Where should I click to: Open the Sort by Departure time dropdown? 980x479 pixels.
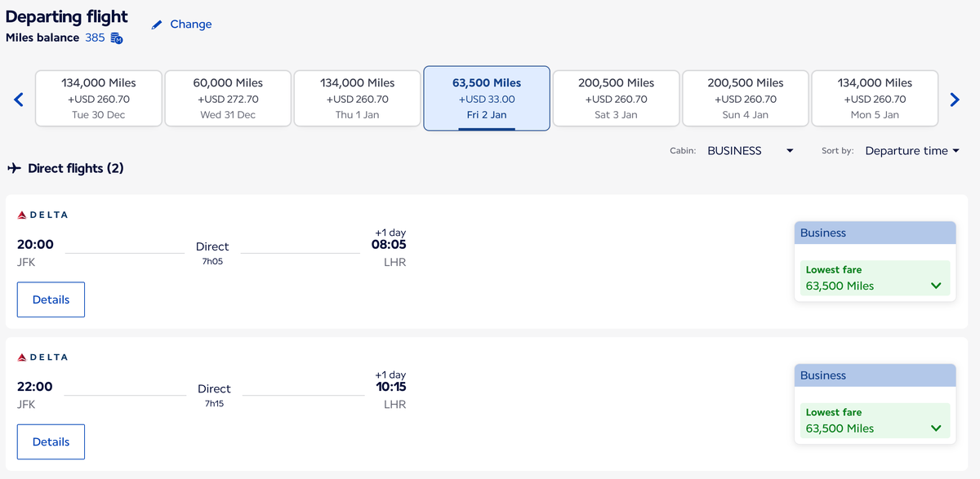point(911,151)
